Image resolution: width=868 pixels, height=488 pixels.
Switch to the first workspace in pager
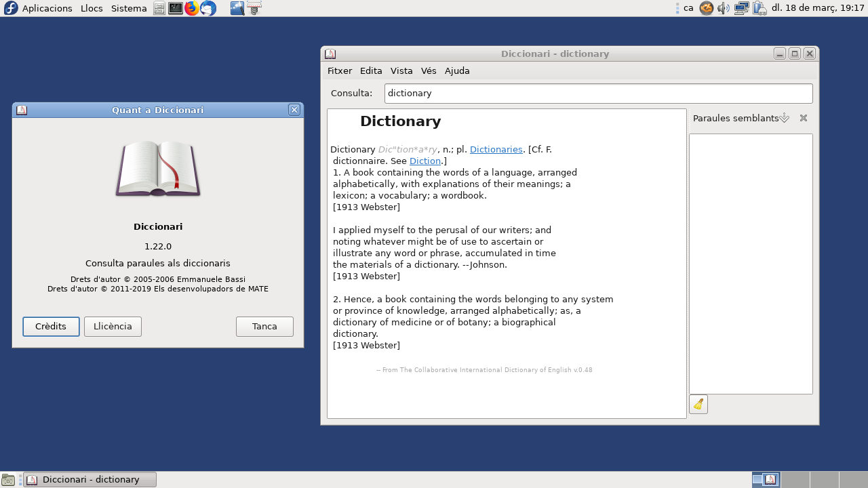pos(766,480)
